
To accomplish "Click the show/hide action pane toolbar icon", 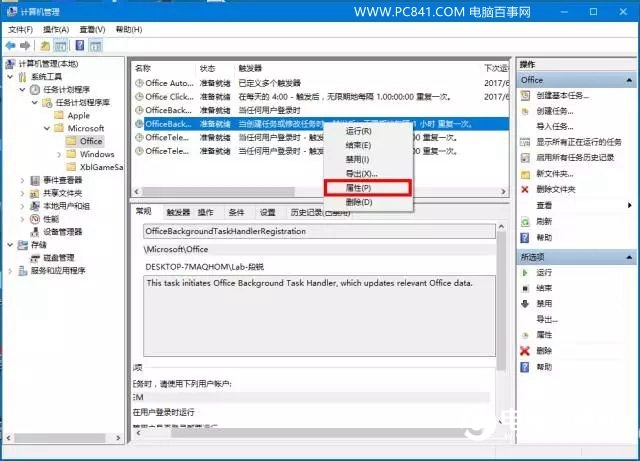I will (x=96, y=46).
